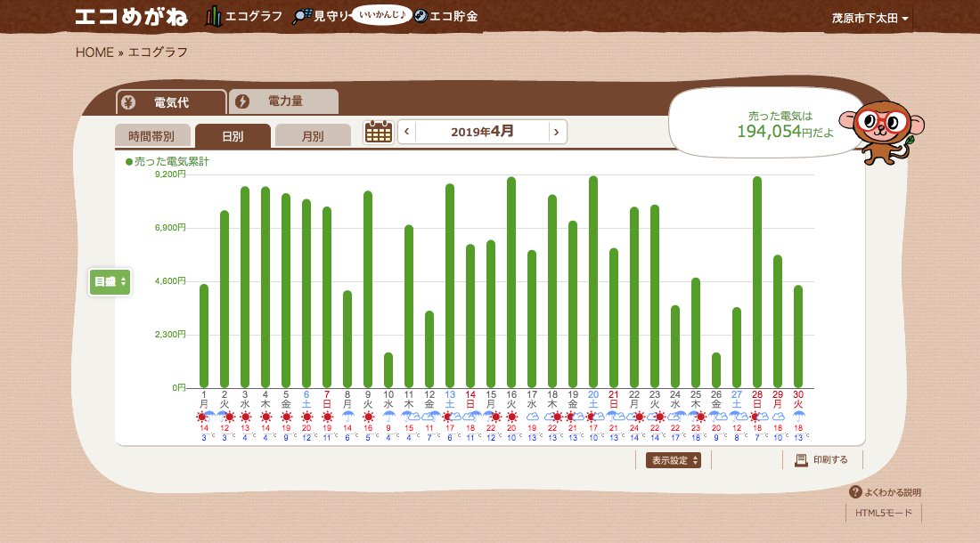
Task: Click the 2019年4月 date field
Action: 482,132
